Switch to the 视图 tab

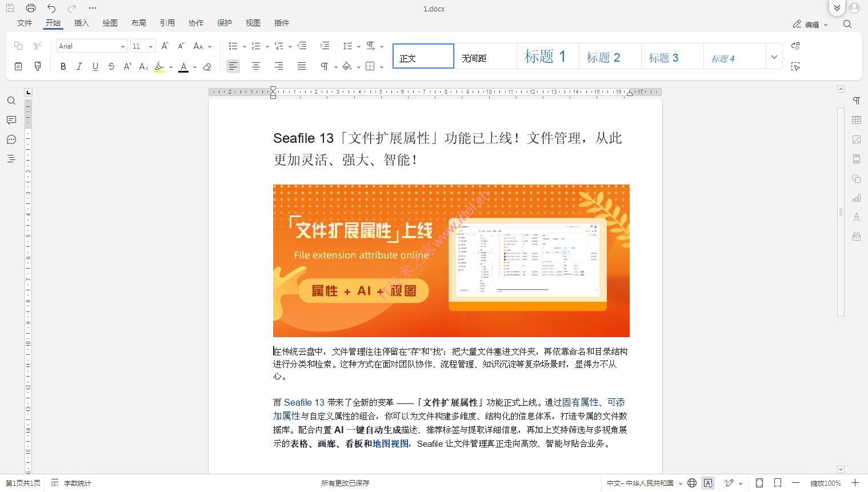click(x=253, y=23)
